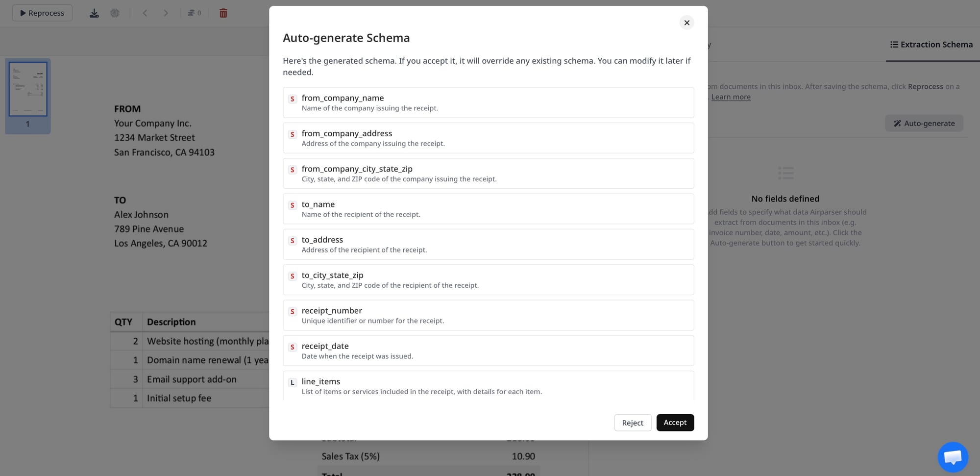Click the receipt_number string type icon

[293, 312]
